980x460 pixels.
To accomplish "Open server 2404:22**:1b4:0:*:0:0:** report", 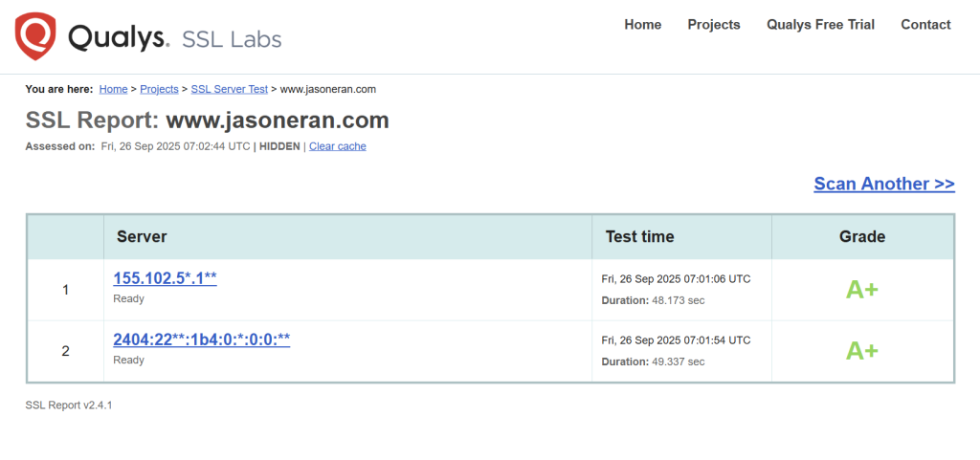I will (201, 340).
